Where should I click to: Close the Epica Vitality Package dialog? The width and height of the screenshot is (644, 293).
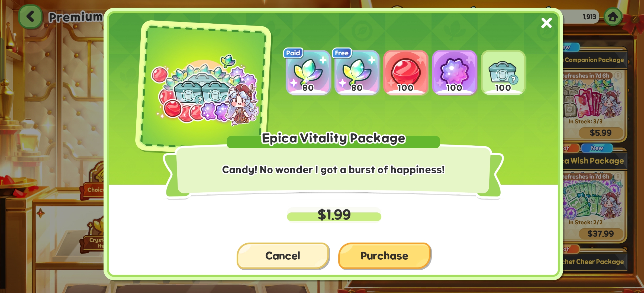pos(546,23)
